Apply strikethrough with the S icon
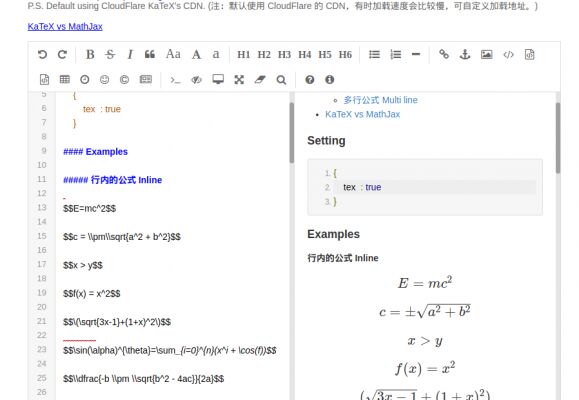Image resolution: width=579 pixels, height=400 pixels. click(x=110, y=55)
